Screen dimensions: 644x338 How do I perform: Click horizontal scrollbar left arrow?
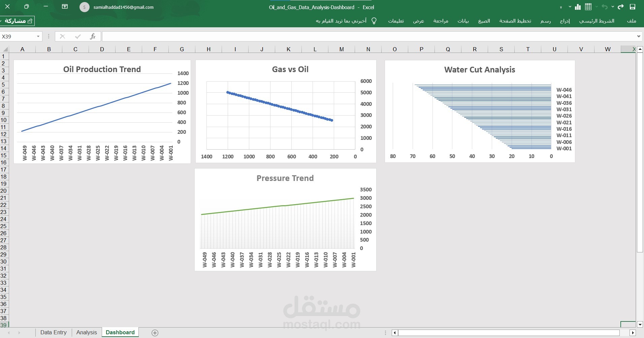point(395,333)
